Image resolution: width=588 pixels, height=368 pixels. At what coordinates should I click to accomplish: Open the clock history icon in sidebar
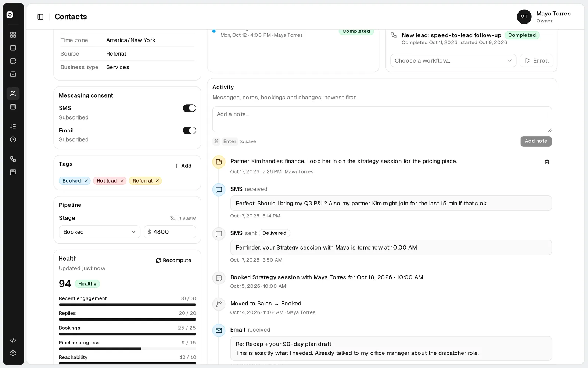tap(13, 139)
